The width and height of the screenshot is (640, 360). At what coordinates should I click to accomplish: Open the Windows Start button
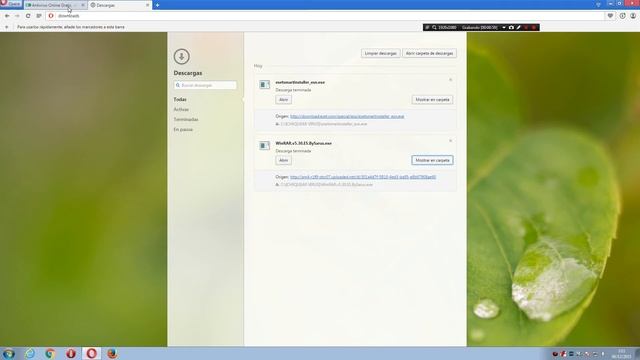tap(9, 353)
